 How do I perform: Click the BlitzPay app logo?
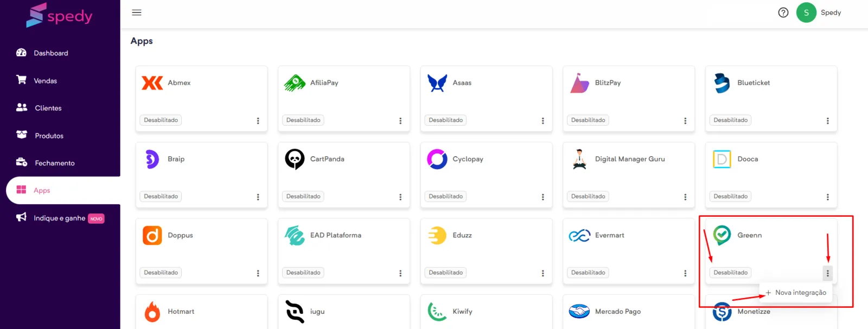[x=579, y=83]
